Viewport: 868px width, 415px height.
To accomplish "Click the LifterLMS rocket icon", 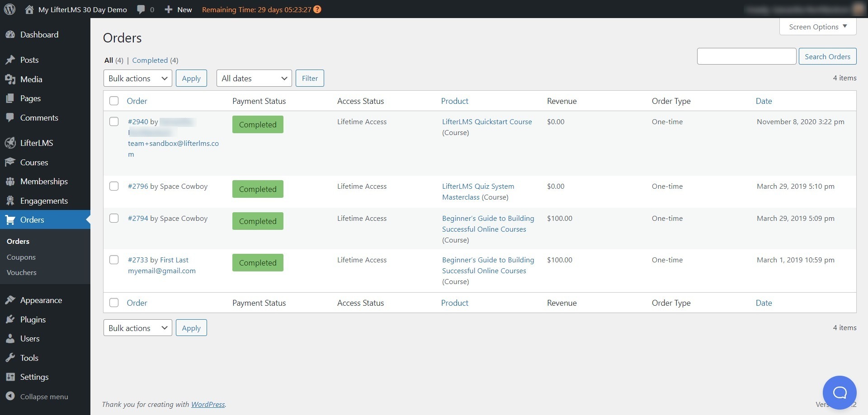I will pyautogui.click(x=10, y=143).
